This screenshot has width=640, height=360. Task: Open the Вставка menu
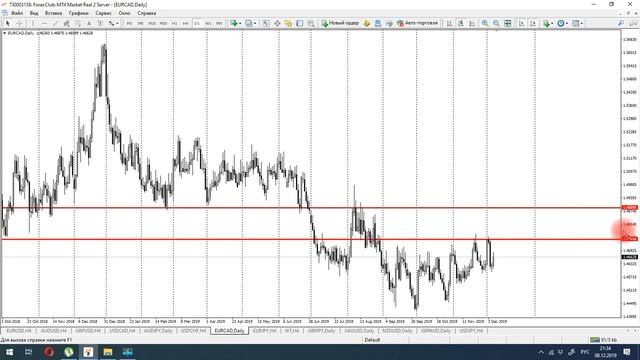point(53,13)
